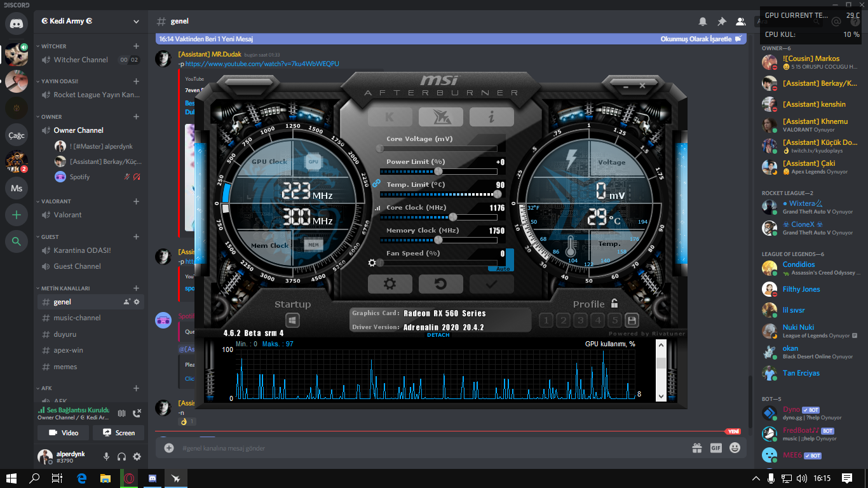
Task: Create channel in WITCHER category plus
Action: pyautogui.click(x=136, y=46)
